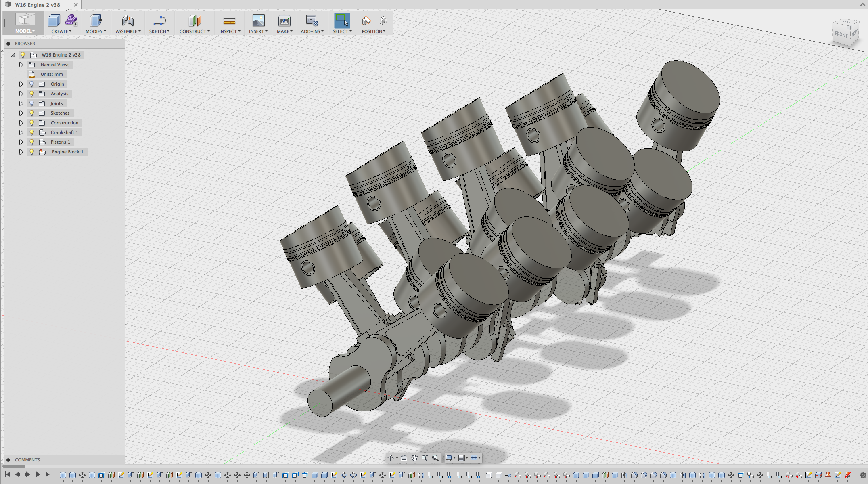
Task: Click the Create Box tool icon
Action: pyautogui.click(x=54, y=20)
